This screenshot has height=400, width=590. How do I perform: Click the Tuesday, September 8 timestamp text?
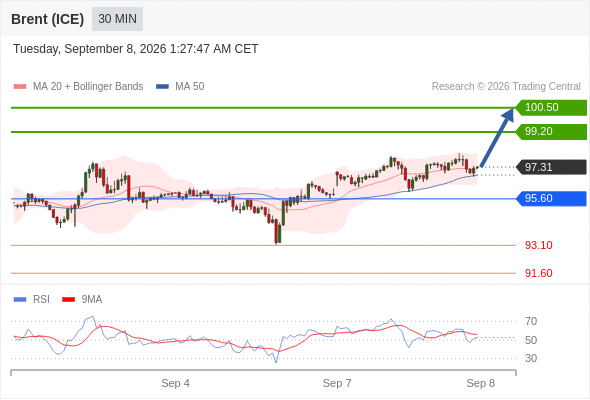point(135,49)
